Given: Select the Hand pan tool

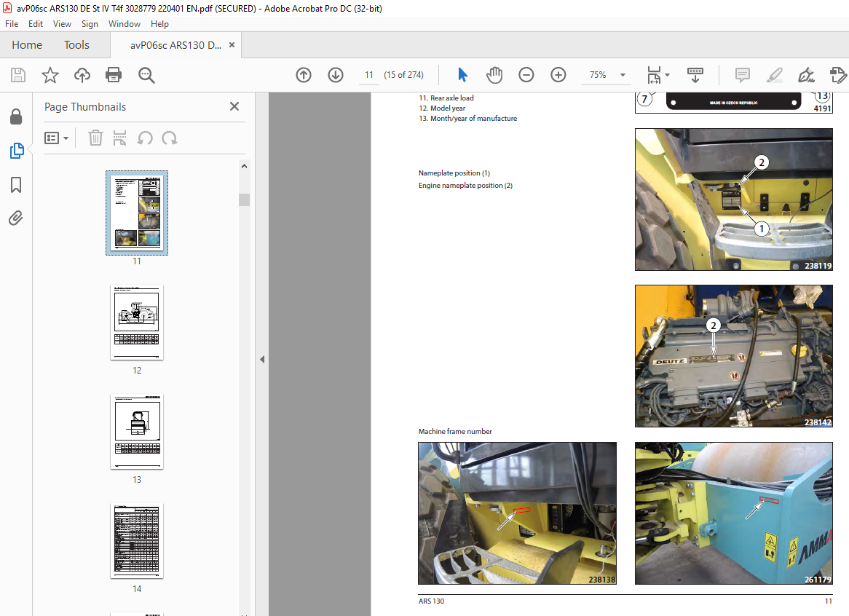Looking at the screenshot, I should click(x=494, y=75).
